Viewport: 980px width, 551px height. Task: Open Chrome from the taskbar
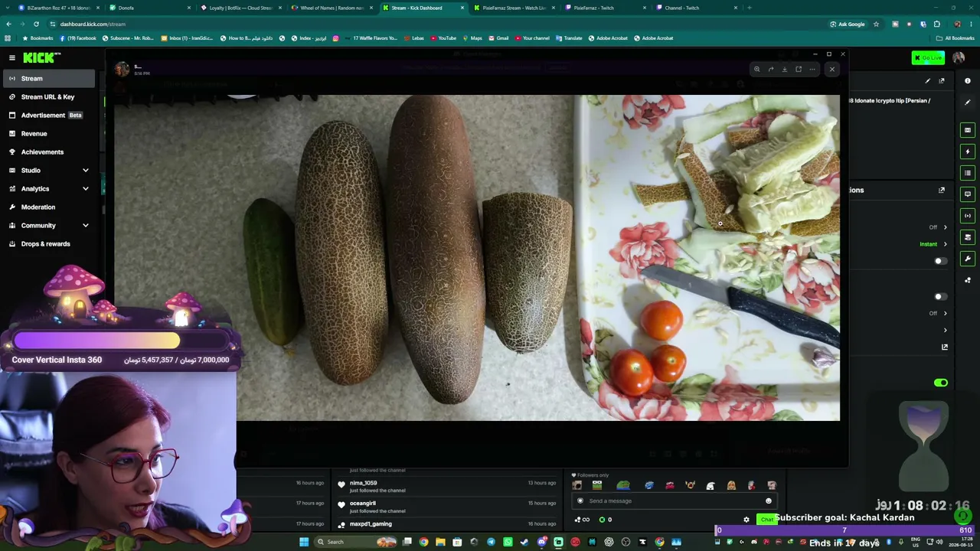[423, 543]
